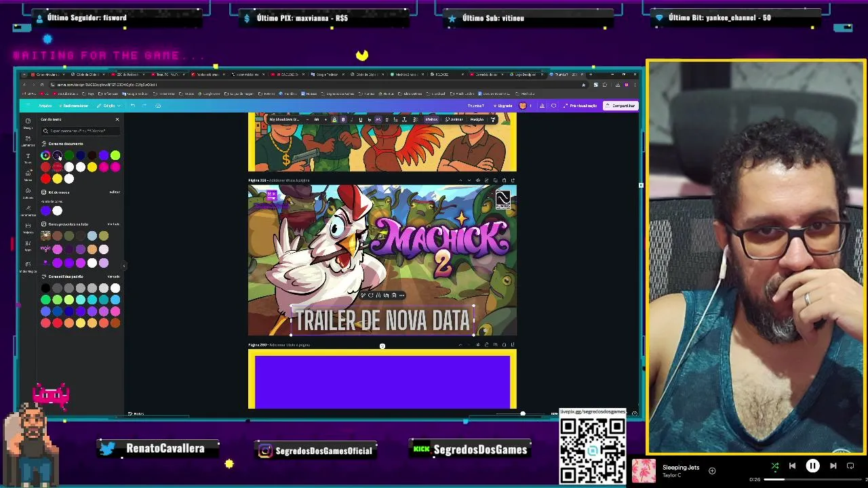Open the Tools panel in sidebar
The height and width of the screenshot is (488, 868).
28,210
